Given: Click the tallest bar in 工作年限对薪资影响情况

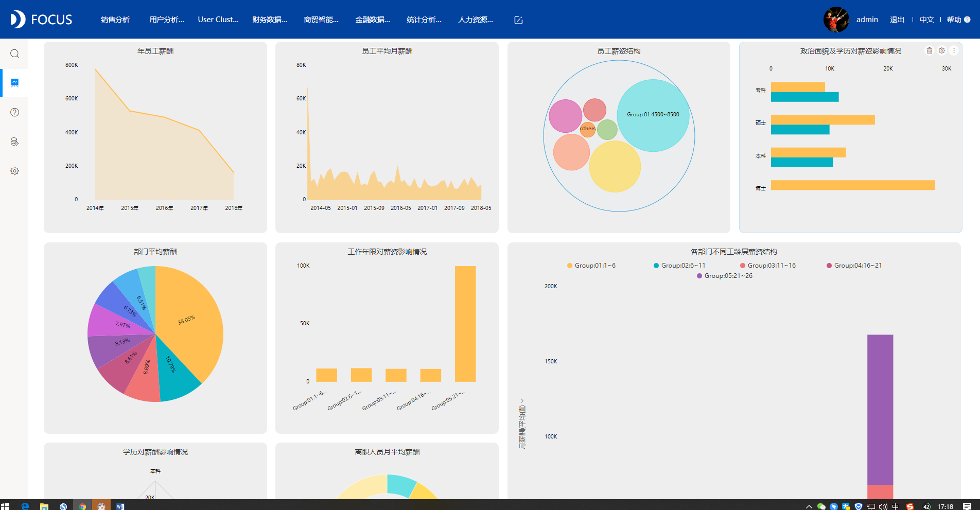Looking at the screenshot, I should 465,324.
